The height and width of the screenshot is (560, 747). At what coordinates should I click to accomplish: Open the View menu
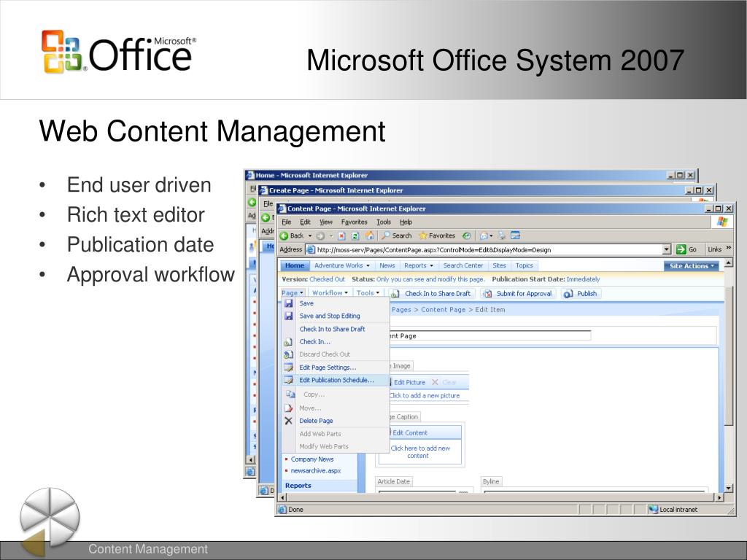pos(326,222)
